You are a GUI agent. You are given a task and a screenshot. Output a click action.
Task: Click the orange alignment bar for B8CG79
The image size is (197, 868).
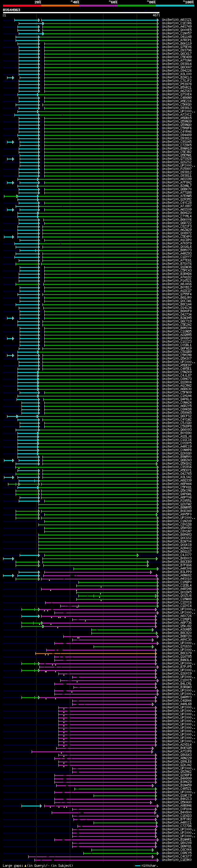click(96, 653)
